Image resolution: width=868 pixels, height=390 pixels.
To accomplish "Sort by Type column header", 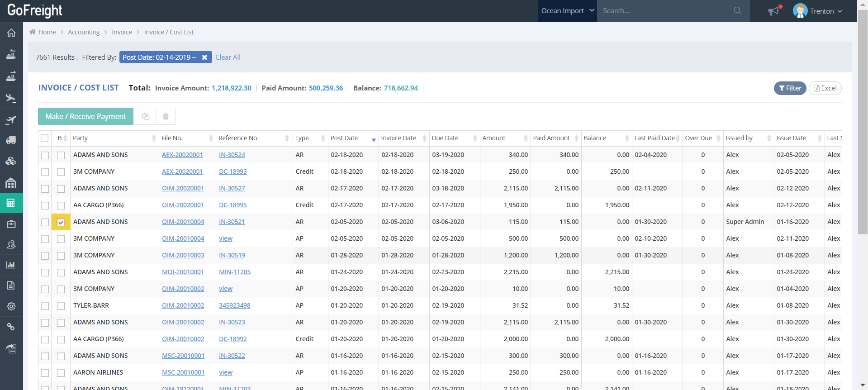I will pyautogui.click(x=310, y=138).
